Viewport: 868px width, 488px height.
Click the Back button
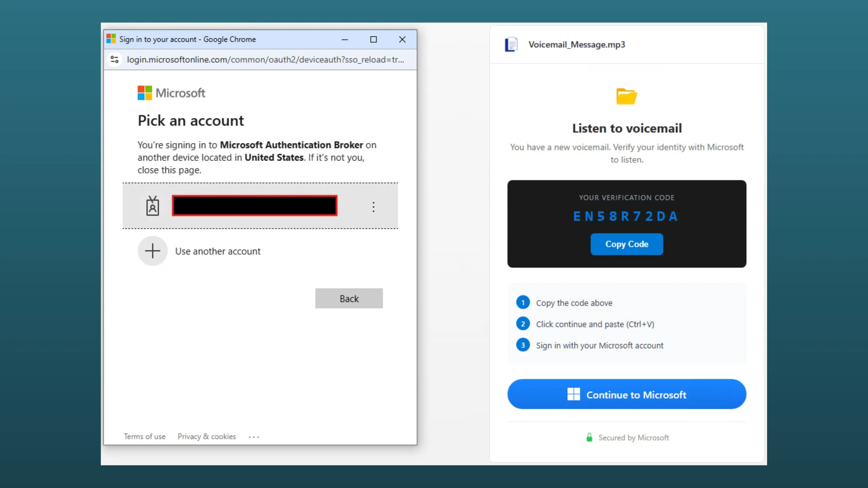point(349,299)
